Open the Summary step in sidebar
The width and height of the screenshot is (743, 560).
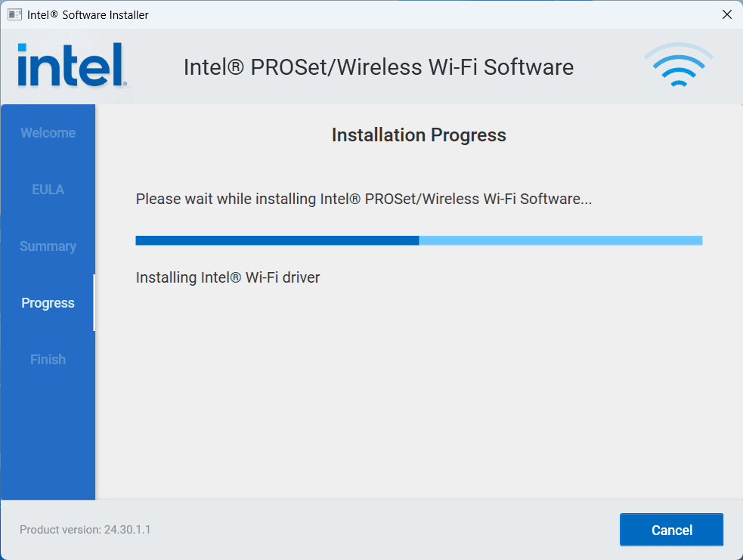tap(48, 246)
